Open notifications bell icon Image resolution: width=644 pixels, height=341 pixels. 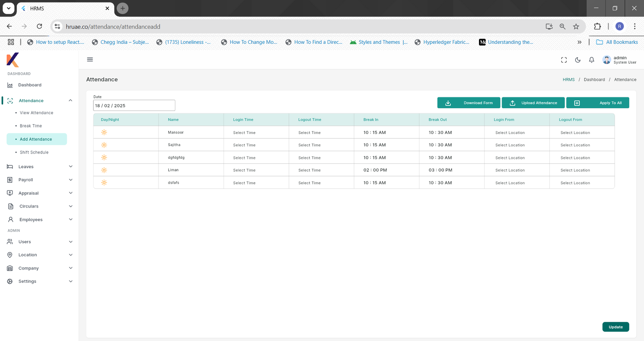point(591,60)
